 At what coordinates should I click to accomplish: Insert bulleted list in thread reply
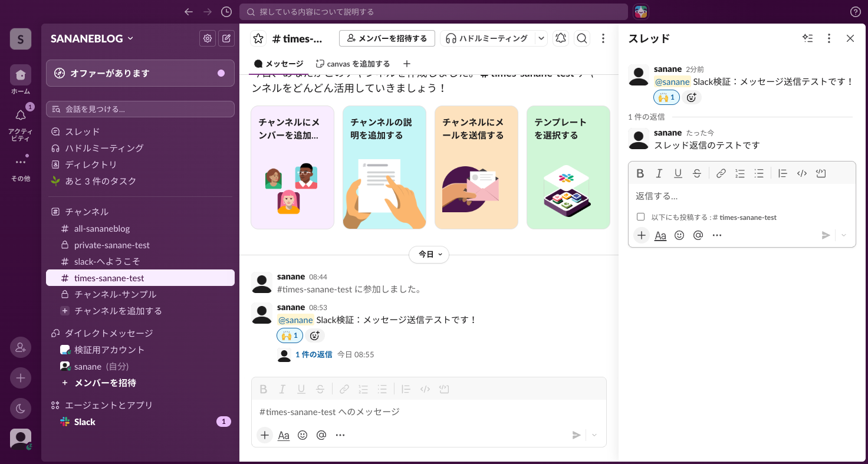click(x=759, y=173)
